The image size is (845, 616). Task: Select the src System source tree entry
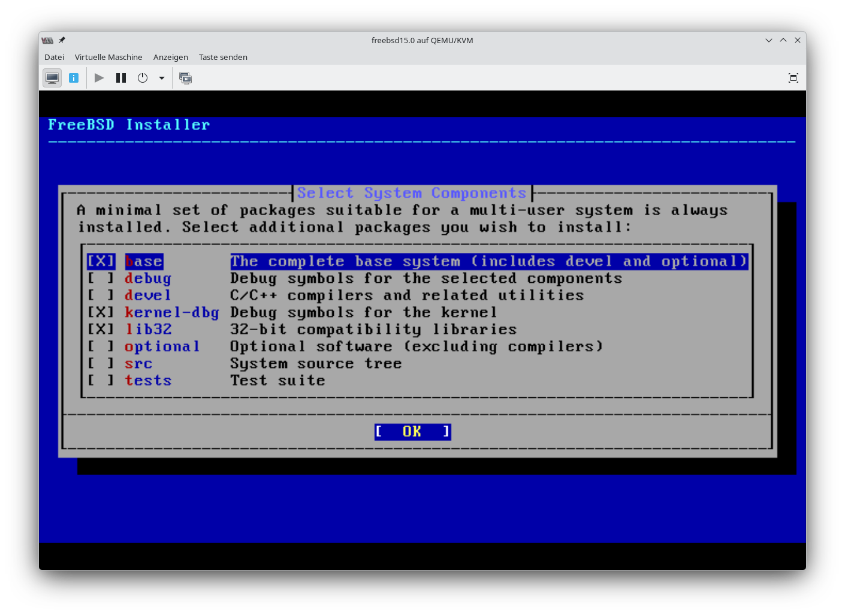coord(138,364)
